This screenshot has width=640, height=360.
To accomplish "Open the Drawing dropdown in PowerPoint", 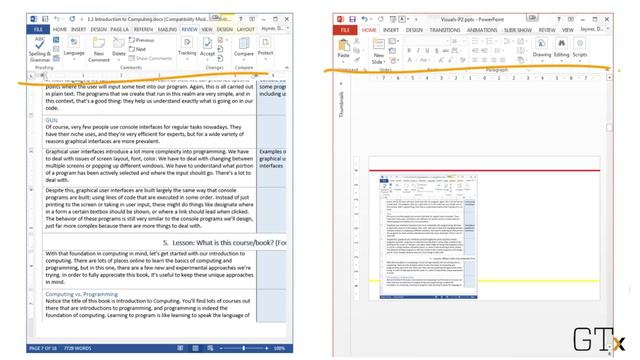I will [x=542, y=49].
